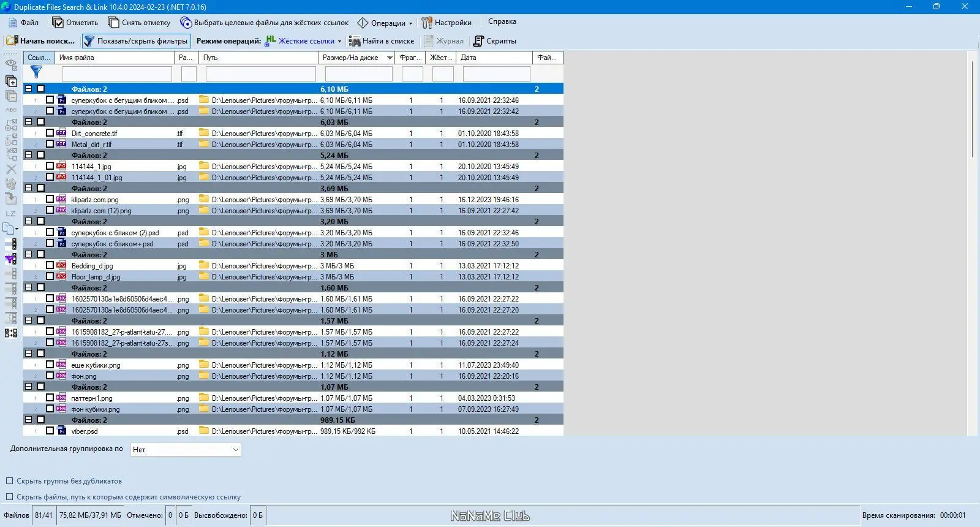Image resolution: width=980 pixels, height=527 pixels.
Task: Collapse the 1,60 МБ group
Action: [28, 287]
